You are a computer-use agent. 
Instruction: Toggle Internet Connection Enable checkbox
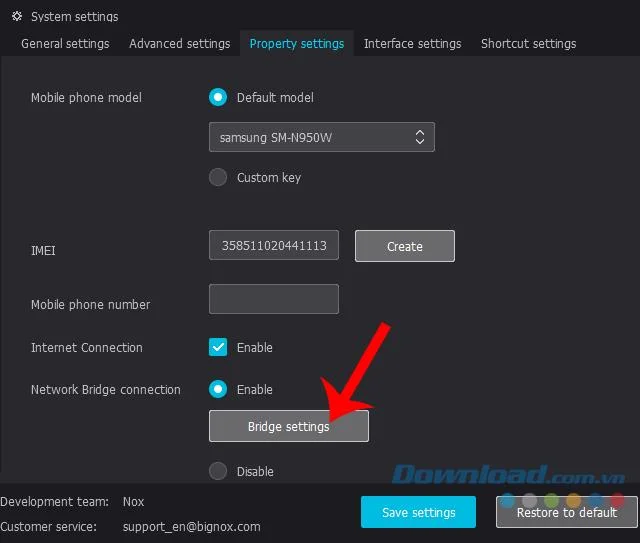point(218,347)
